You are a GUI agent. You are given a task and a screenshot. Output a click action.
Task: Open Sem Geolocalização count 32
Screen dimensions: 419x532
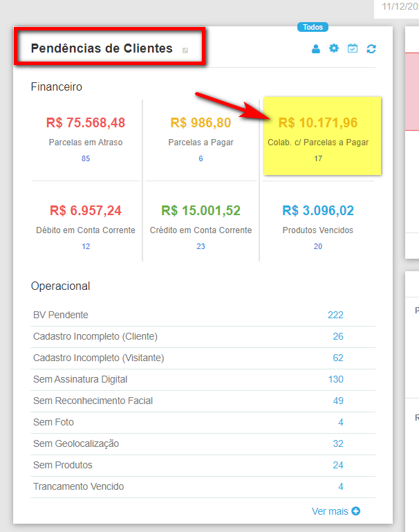point(338,443)
